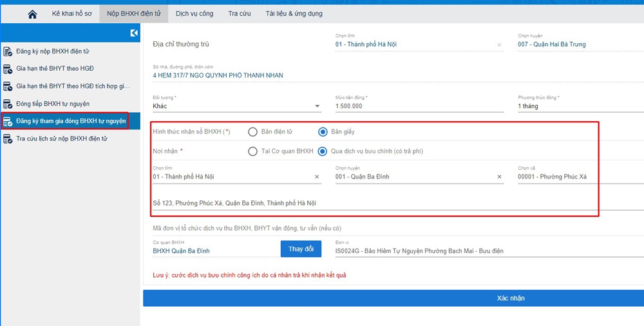This screenshot has height=326, width=644.
Task: Click the Thay đổi button
Action: pos(301,249)
